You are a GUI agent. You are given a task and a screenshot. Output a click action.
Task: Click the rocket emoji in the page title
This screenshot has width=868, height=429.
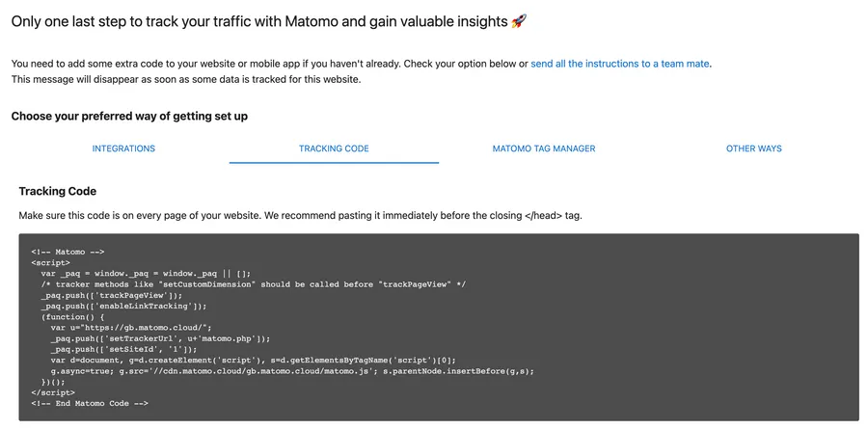546,20
